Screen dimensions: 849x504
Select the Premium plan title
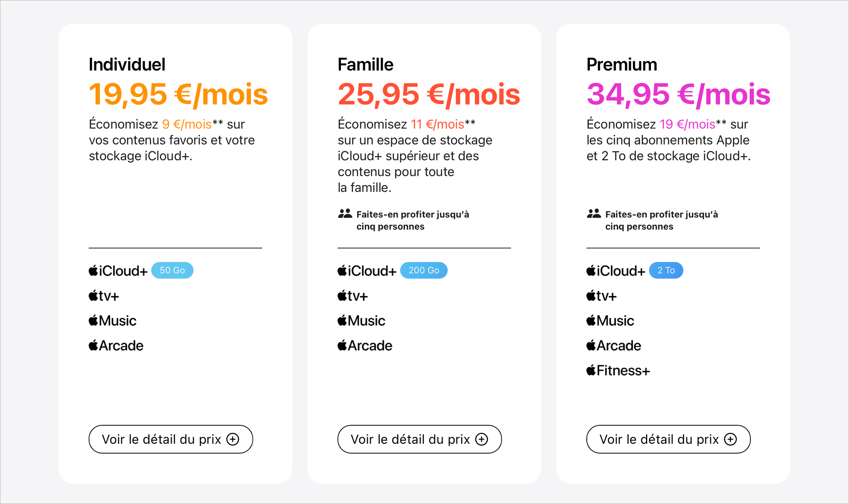(621, 64)
